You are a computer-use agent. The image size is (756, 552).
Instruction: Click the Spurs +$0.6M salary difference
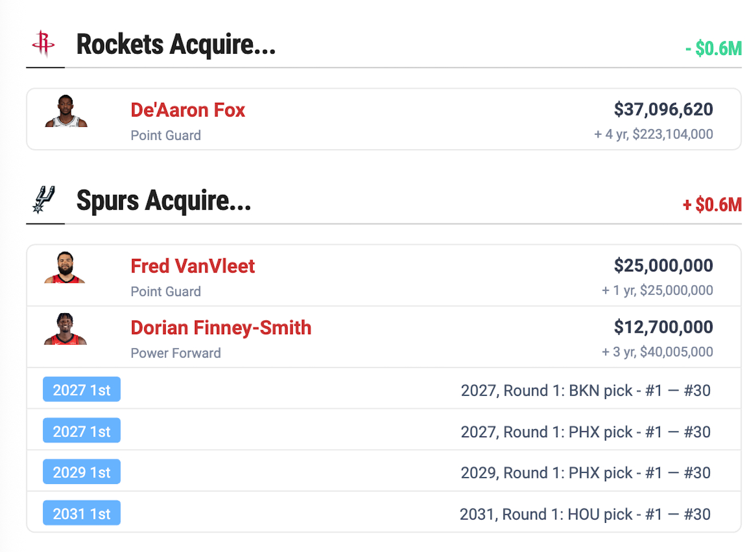click(x=712, y=205)
